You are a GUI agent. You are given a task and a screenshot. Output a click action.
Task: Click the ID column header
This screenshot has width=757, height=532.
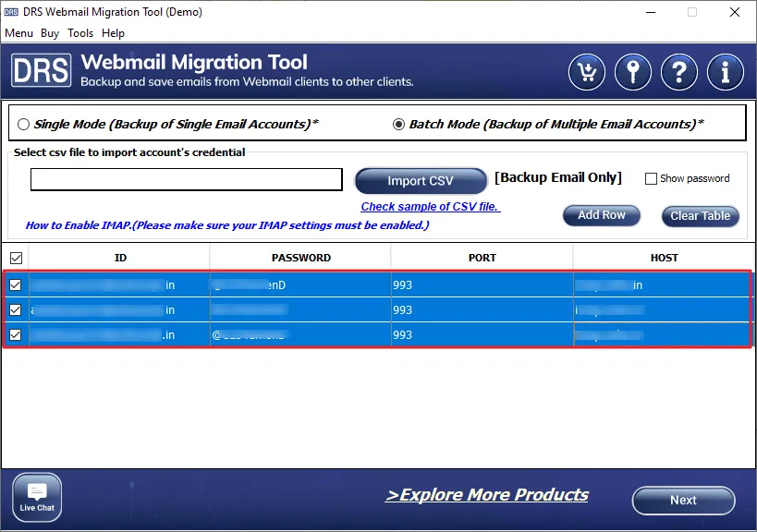[120, 258]
